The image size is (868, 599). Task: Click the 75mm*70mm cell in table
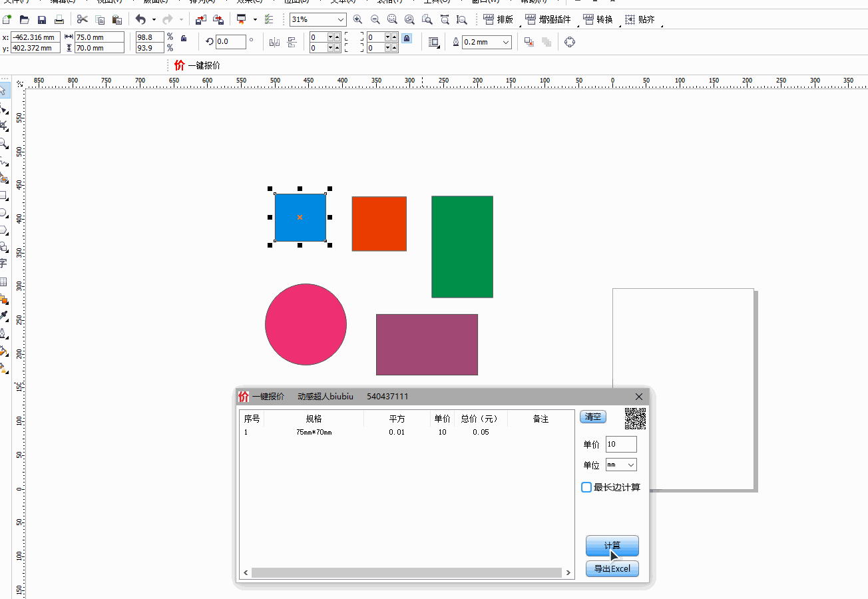314,432
